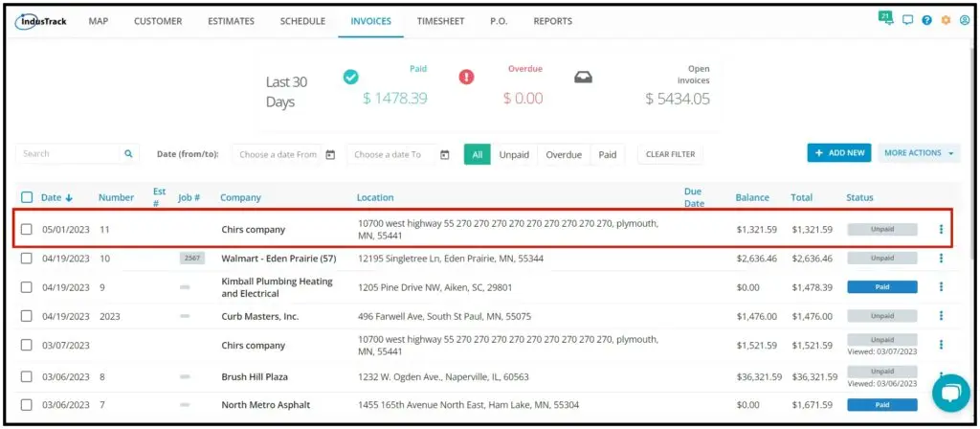Click the red Overdue alert icon
This screenshot has height=429, width=980.
point(466,77)
